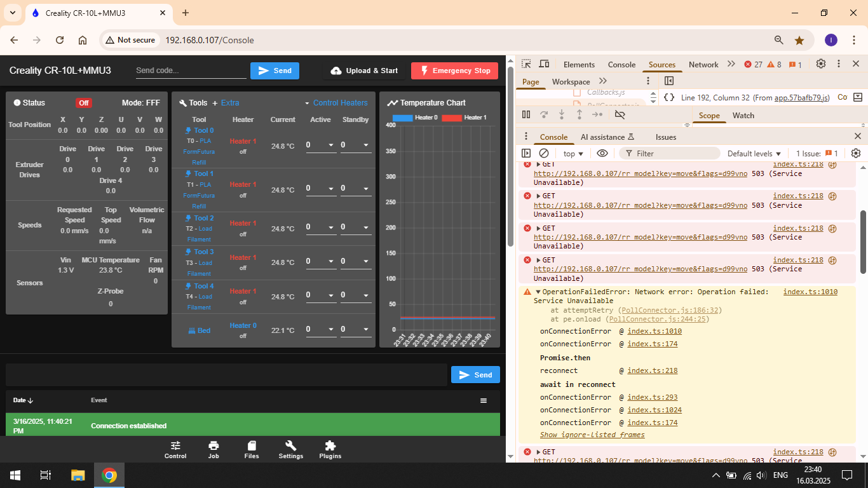Toggle deactivate breakpoints icon

click(x=620, y=114)
